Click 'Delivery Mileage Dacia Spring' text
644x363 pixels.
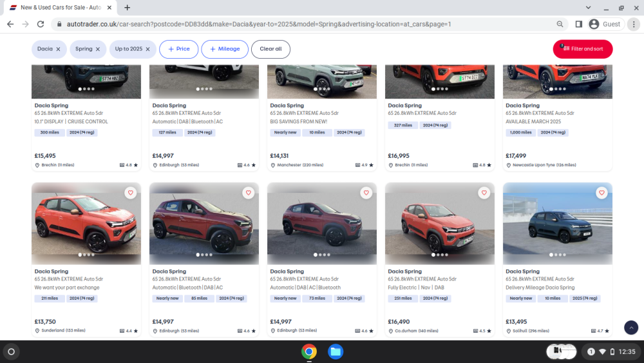click(x=540, y=288)
